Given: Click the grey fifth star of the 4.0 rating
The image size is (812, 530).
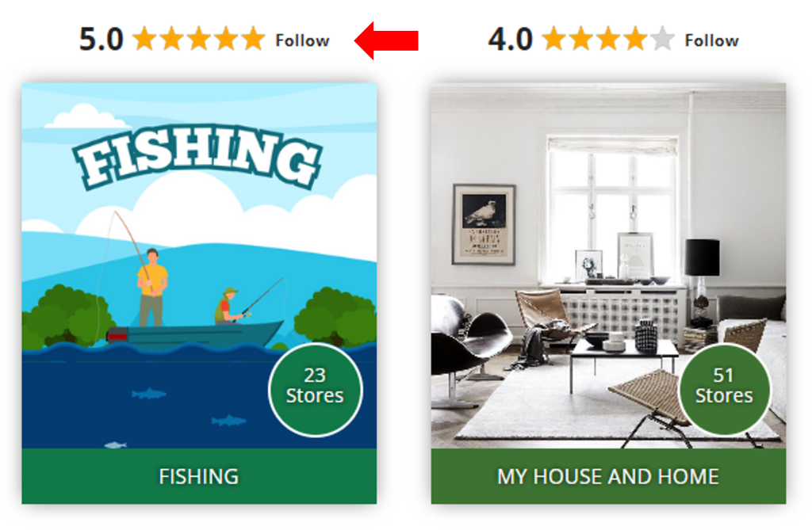Looking at the screenshot, I should coord(662,39).
